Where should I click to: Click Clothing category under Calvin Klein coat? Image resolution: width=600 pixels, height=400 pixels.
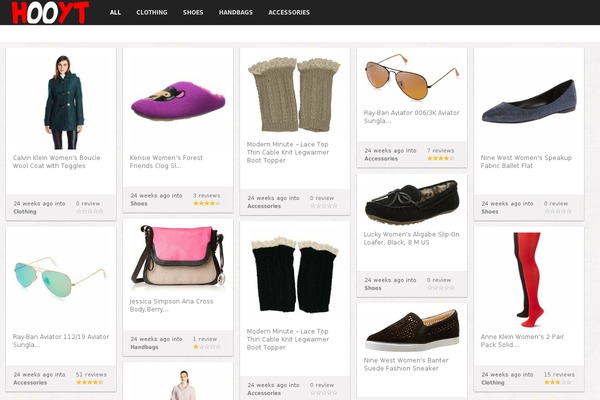click(x=25, y=212)
